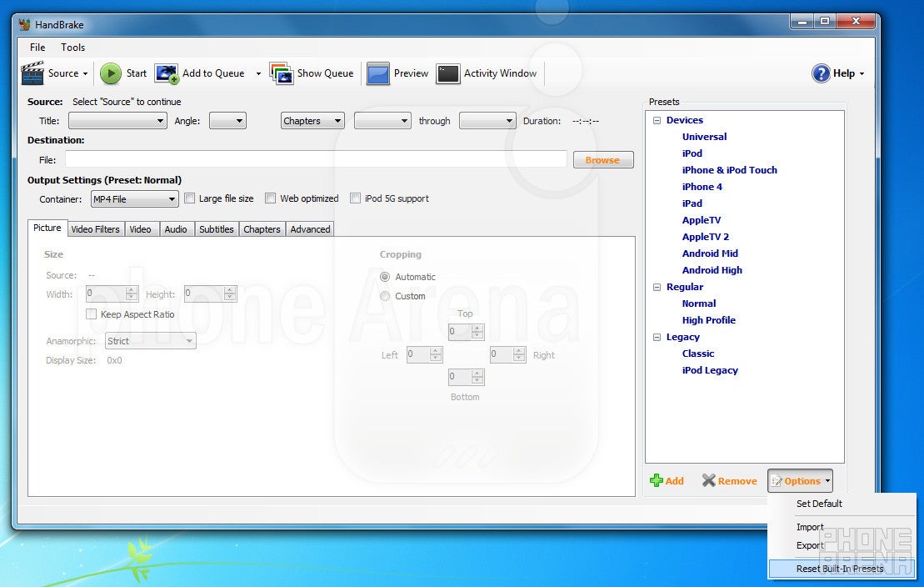
Task: Toggle Keep Aspect Ratio checkbox
Action: 92,314
